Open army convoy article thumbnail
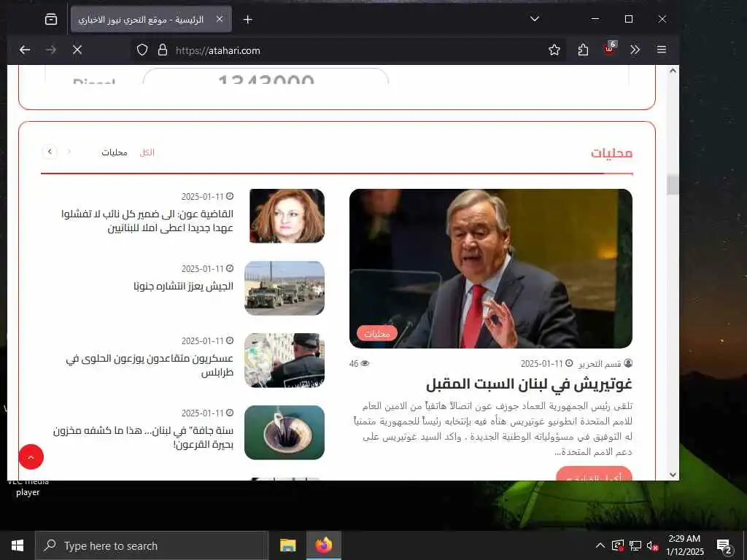Viewport: 747px width, 560px height. (x=285, y=288)
